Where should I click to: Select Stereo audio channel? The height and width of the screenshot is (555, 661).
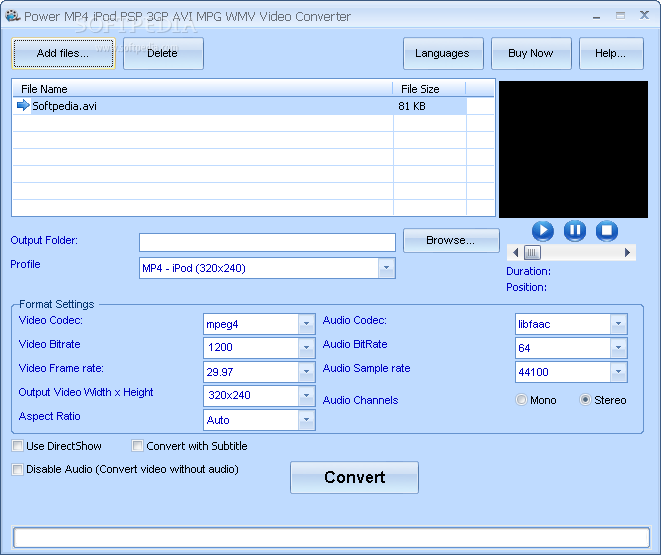(585, 399)
